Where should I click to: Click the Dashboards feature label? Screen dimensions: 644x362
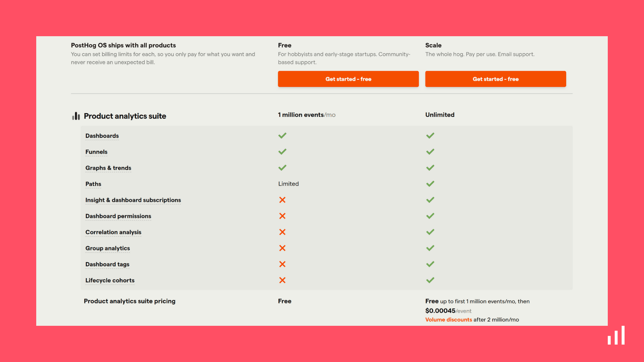[x=102, y=136]
